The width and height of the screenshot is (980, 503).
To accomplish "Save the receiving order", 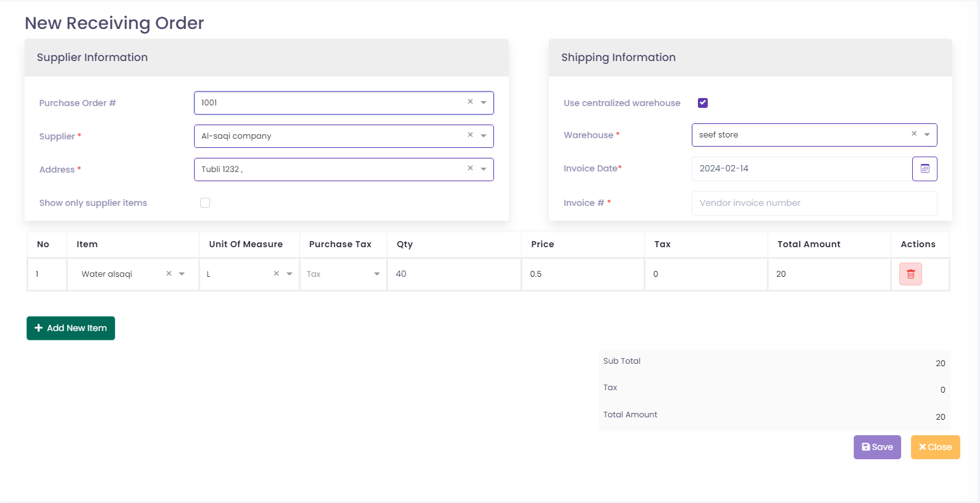I will (877, 447).
